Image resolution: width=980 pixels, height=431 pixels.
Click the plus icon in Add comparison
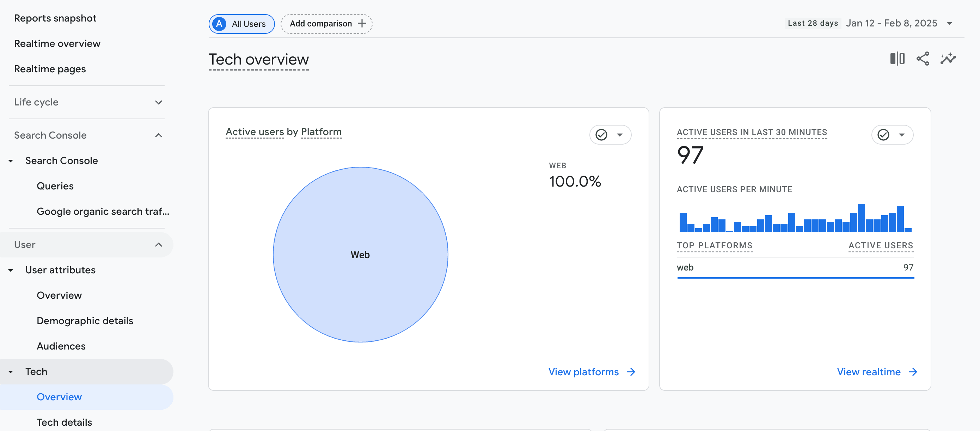click(362, 24)
